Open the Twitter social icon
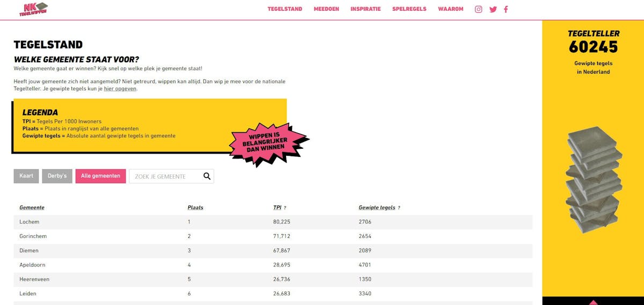This screenshot has width=644, height=305. (493, 9)
